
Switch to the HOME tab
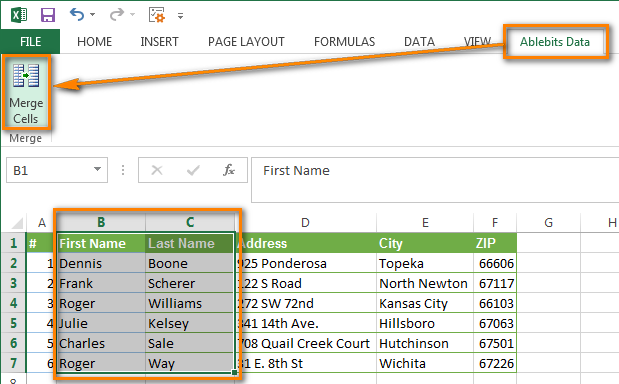tap(94, 41)
